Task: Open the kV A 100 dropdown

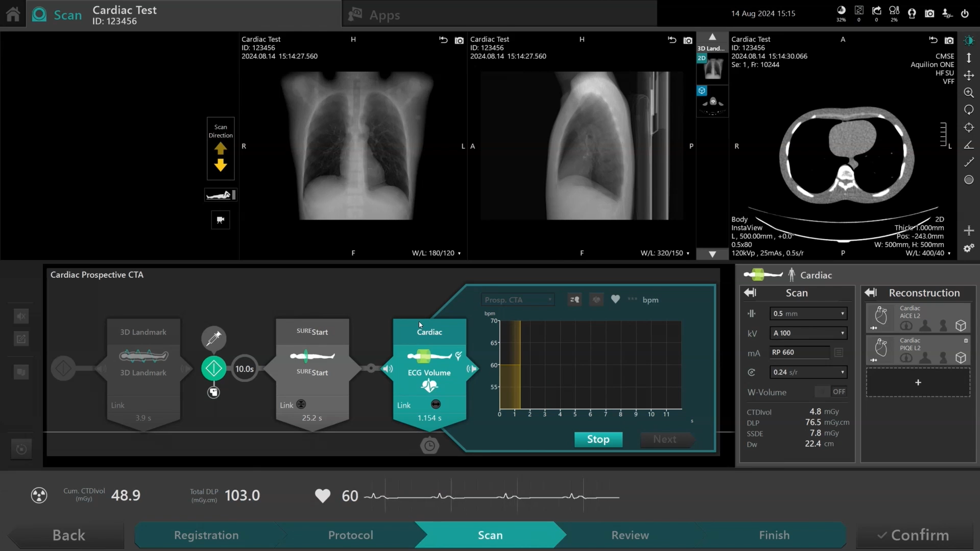Action: tap(808, 333)
